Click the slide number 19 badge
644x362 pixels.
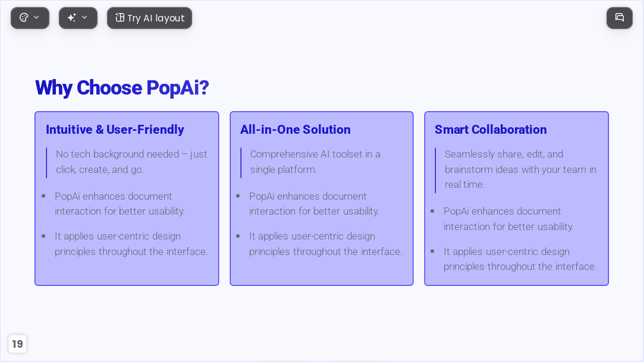17,344
